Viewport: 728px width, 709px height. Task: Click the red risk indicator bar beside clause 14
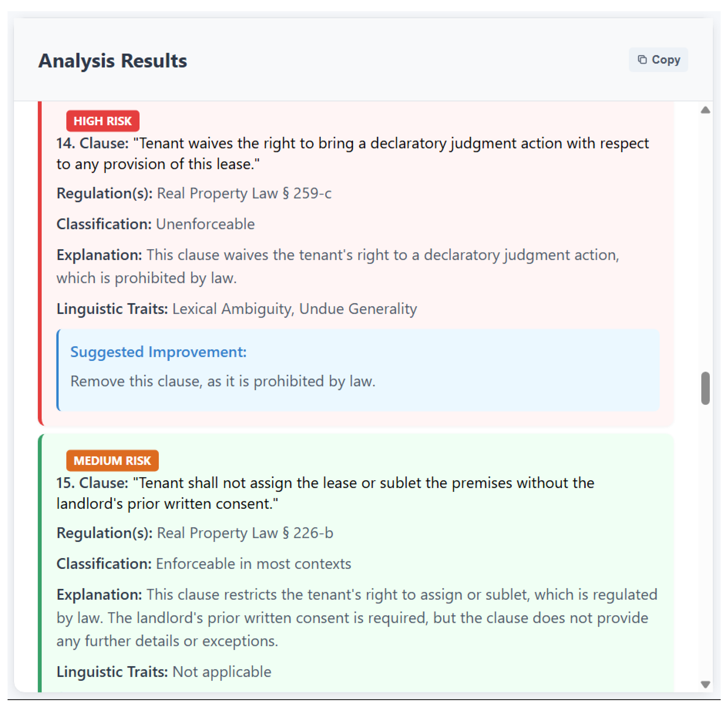[x=40, y=264]
